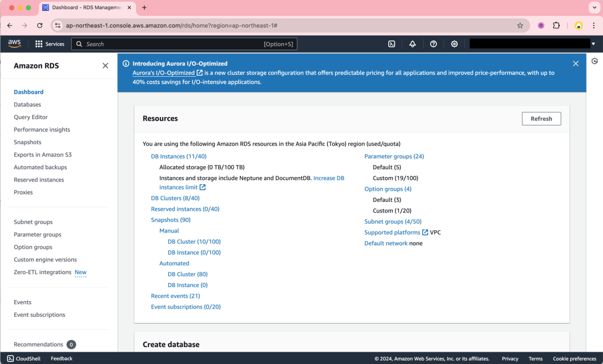Viewport: 603px width, 364px height.
Task: Click the AWS console search field
Action: (x=184, y=44)
